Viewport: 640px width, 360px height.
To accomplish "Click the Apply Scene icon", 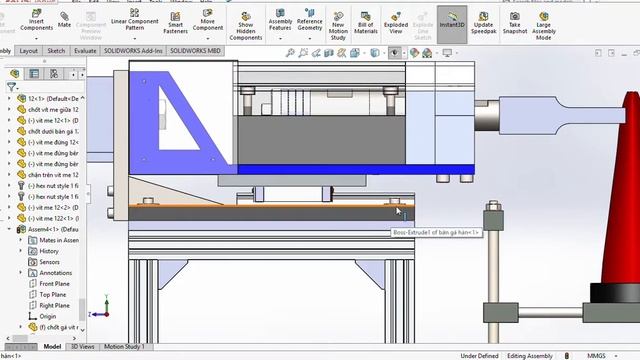I will click(427, 53).
